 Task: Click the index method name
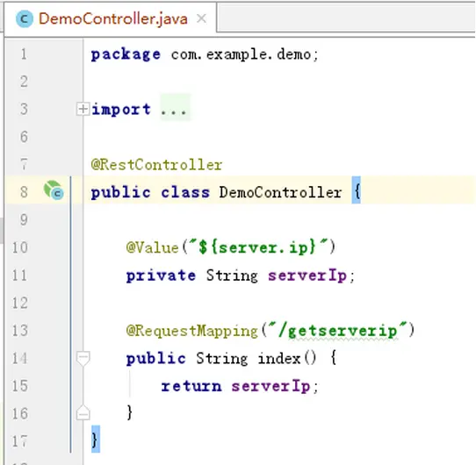279,359
